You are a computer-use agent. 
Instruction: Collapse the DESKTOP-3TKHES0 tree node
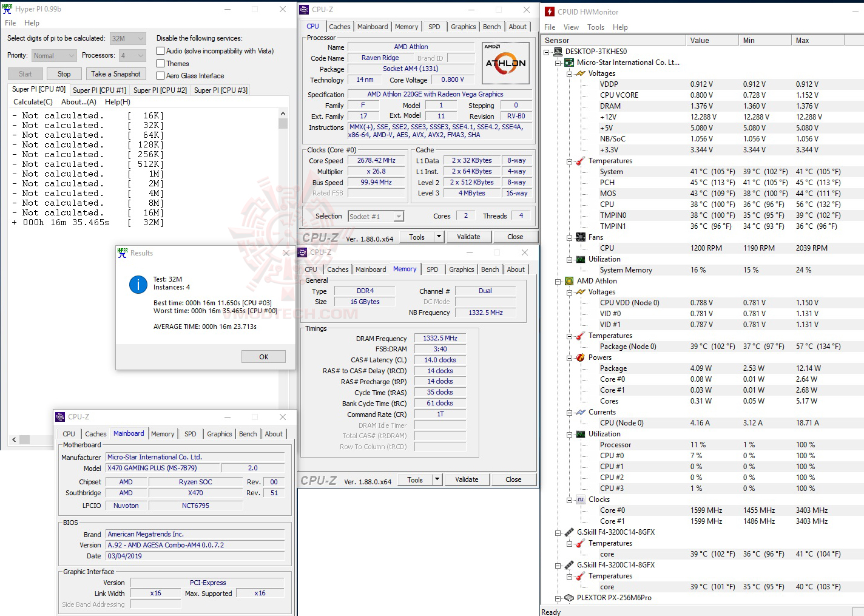pos(547,52)
